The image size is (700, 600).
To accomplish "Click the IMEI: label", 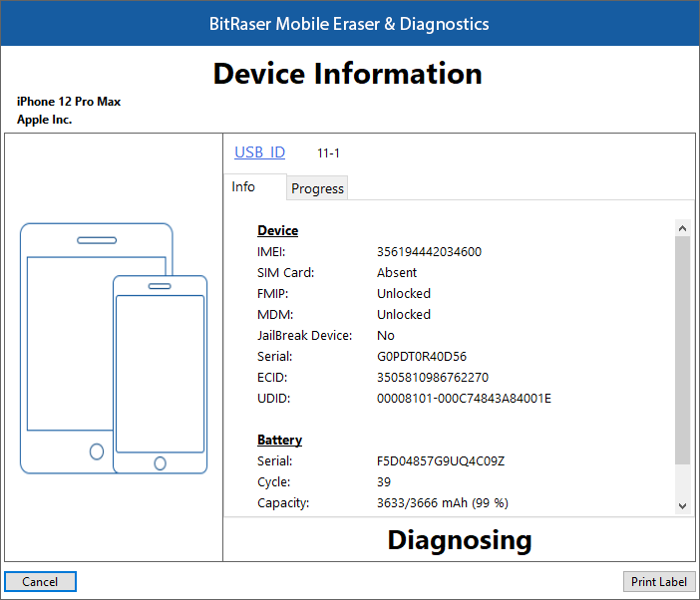I will [x=271, y=252].
